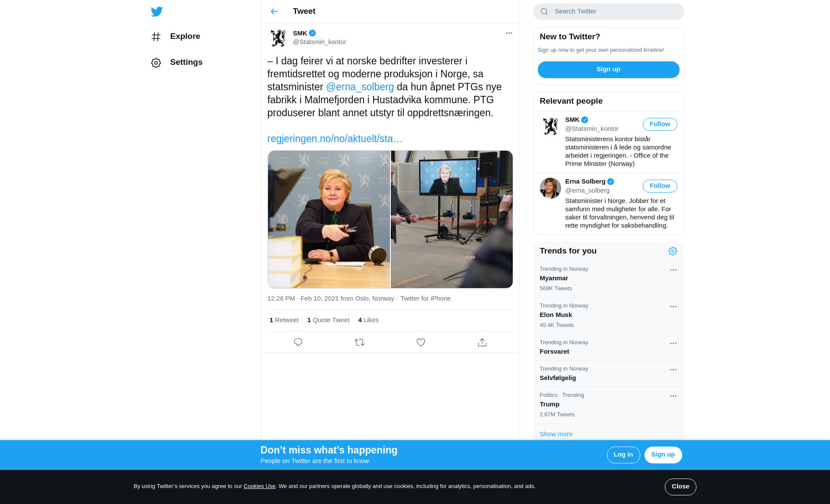
Task: Go back using the arrow icon
Action: click(x=274, y=12)
